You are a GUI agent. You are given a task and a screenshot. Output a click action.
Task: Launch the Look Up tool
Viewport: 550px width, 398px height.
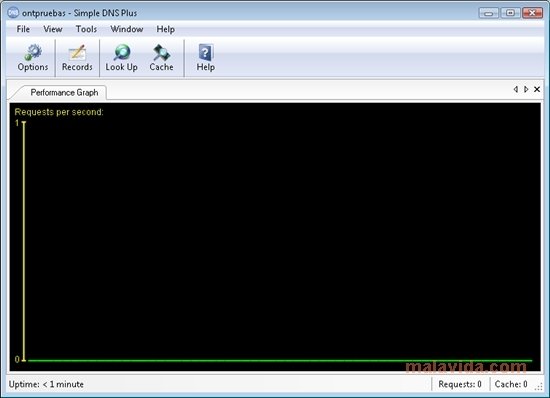121,58
